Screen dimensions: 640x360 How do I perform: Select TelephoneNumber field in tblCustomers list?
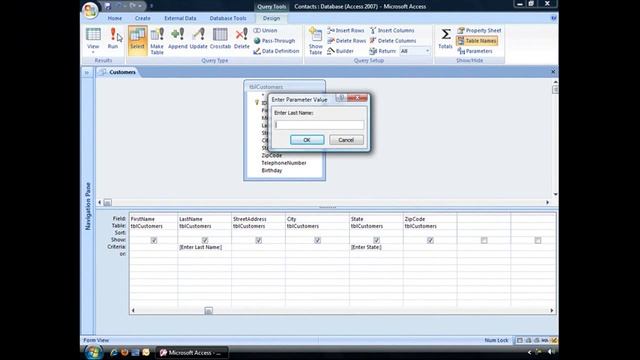(284, 163)
